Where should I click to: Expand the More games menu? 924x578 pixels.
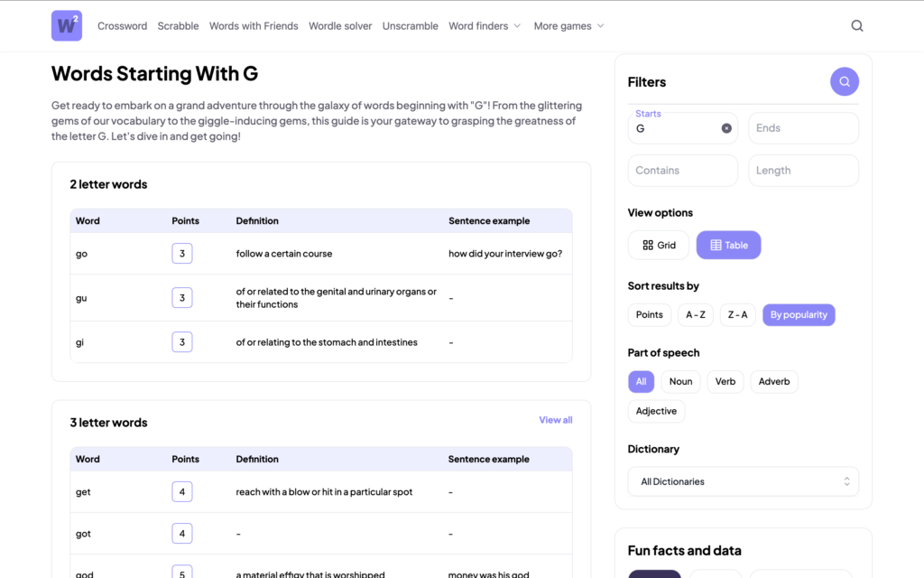click(x=568, y=26)
